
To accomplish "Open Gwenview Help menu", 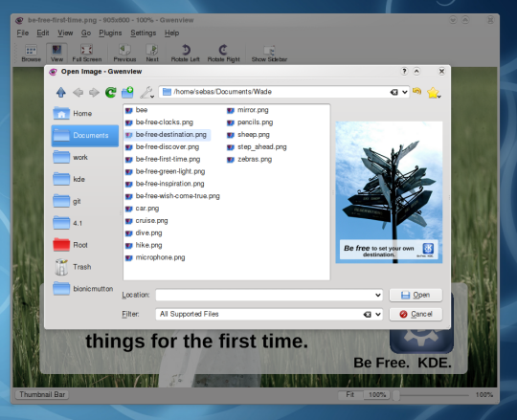I will pos(171,33).
